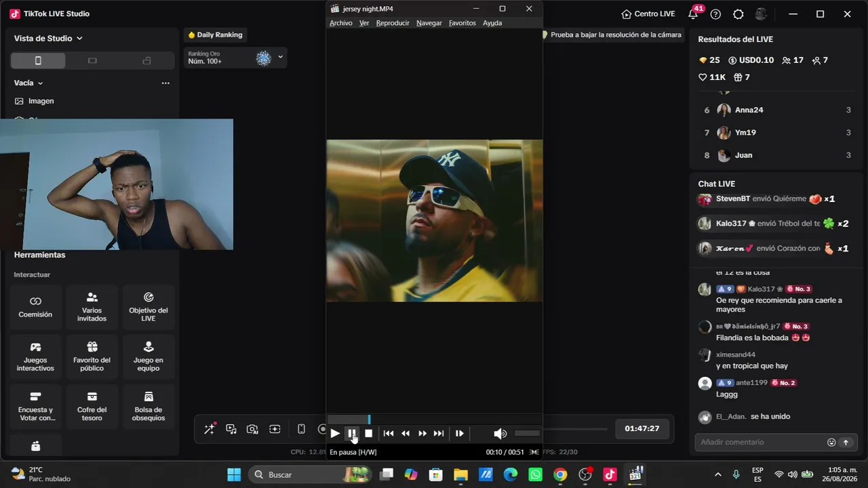This screenshot has height=488, width=868.
Task: Click viewer Juan in ranking list
Action: point(777,155)
